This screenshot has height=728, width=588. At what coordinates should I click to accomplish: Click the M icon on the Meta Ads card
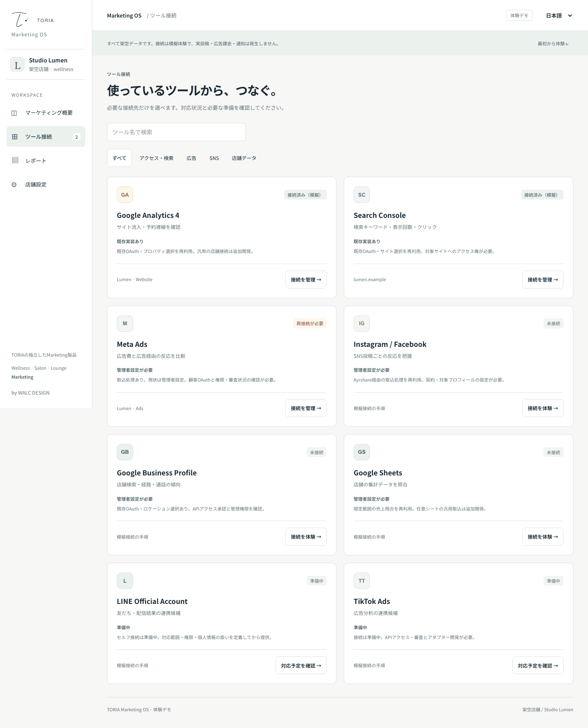point(125,323)
